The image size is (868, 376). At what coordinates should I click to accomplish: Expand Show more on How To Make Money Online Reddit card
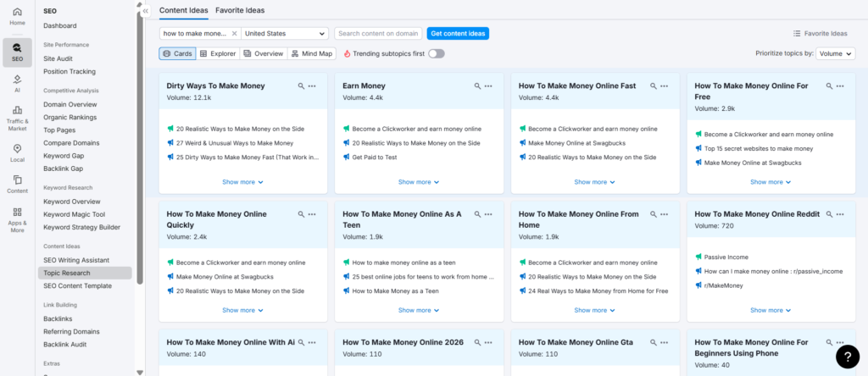[x=771, y=310]
